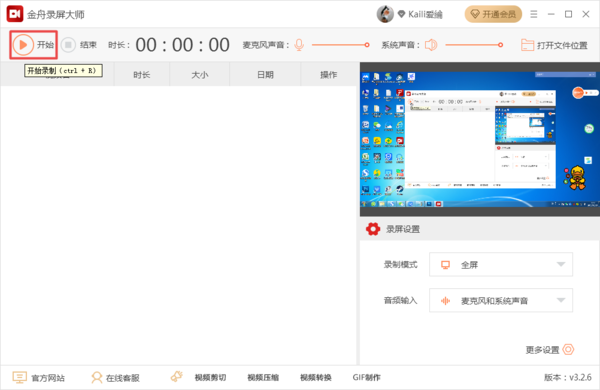Open the hamburger main menu
The image size is (600, 390).
(x=534, y=14)
